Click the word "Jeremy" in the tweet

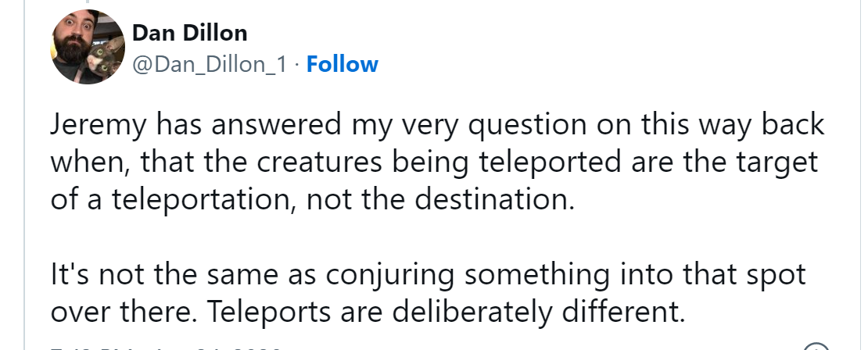99,126
